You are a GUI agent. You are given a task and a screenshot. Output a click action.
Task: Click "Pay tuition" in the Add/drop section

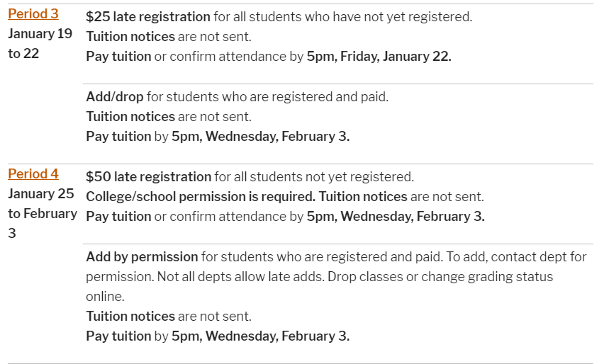(x=118, y=136)
